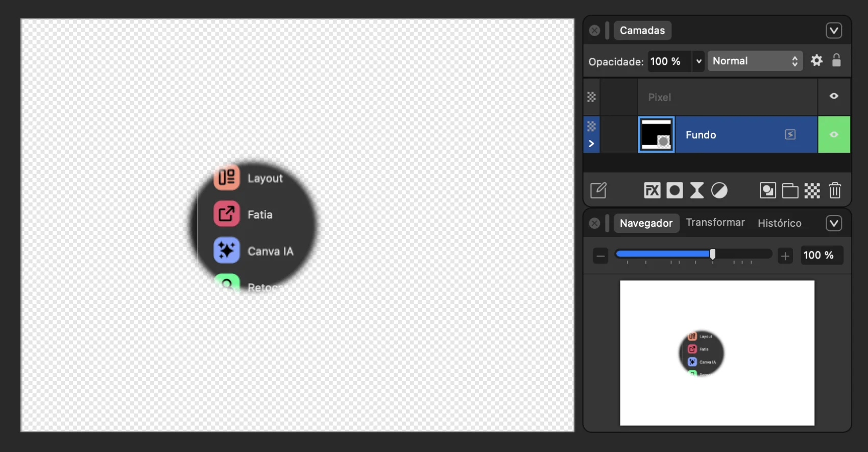Hide the Pixel layer with its eye icon
868x452 pixels.
pos(834,96)
